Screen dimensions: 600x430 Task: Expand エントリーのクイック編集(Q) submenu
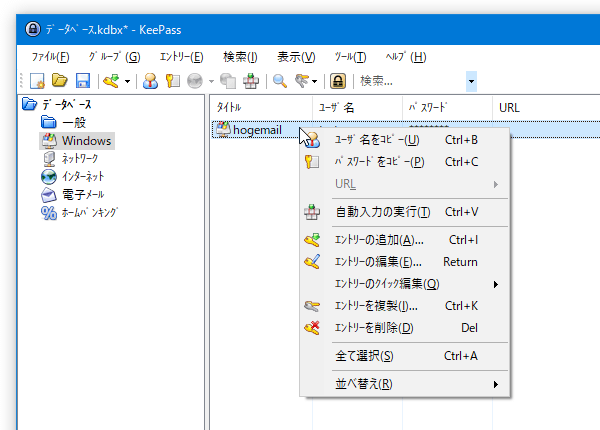[x=405, y=284]
